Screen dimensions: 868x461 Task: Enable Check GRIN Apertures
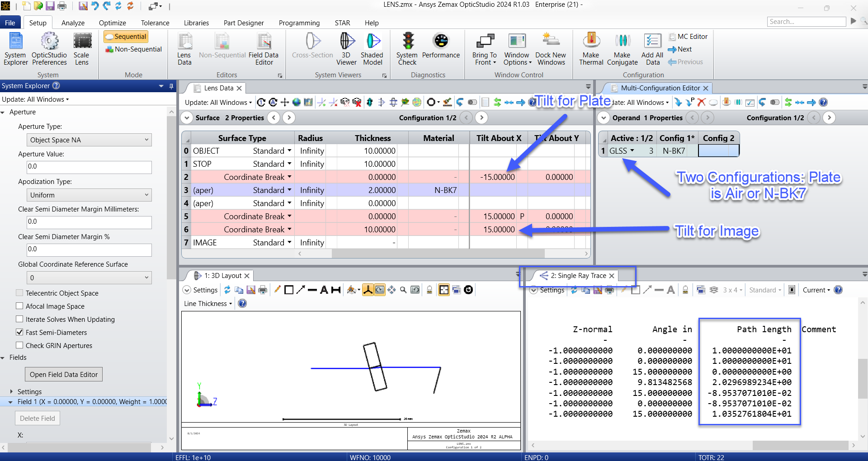[x=19, y=345]
